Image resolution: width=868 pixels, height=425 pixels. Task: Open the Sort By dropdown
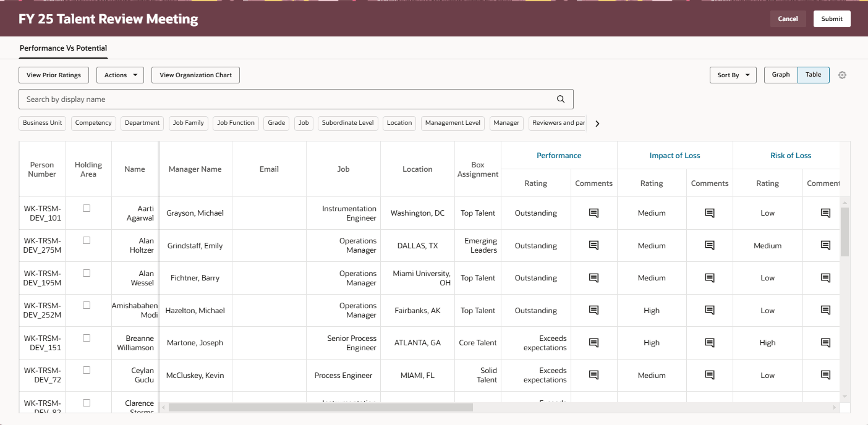pyautogui.click(x=733, y=75)
